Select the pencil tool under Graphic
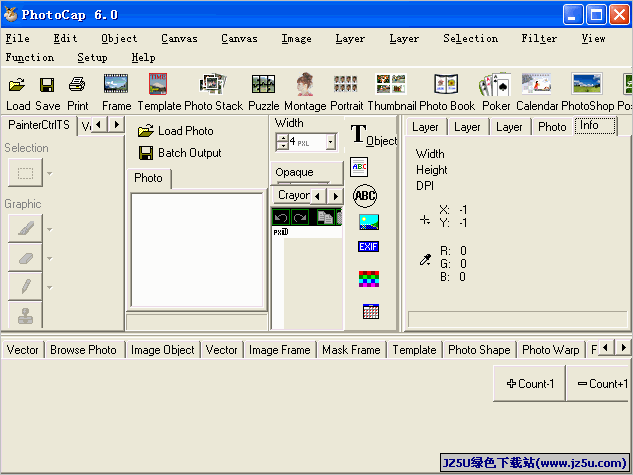 pyautogui.click(x=25, y=287)
